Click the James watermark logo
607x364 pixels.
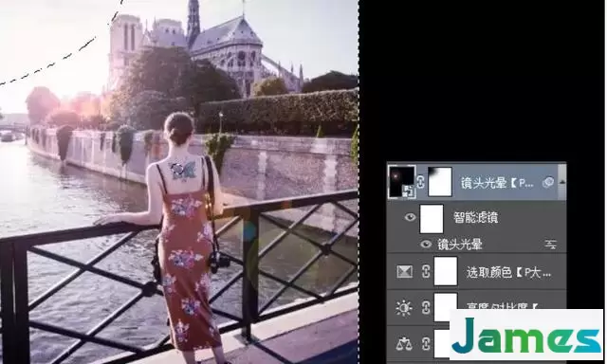[x=526, y=334]
